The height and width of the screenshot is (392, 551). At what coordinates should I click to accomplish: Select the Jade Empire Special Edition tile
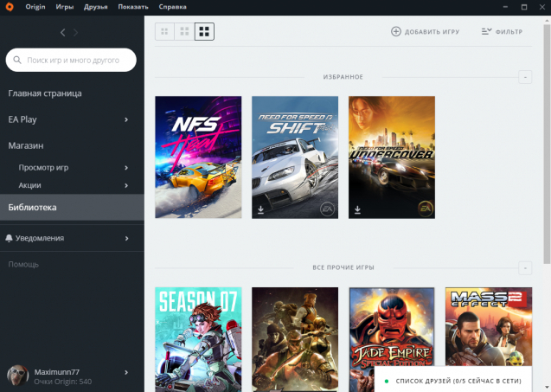tap(392, 327)
